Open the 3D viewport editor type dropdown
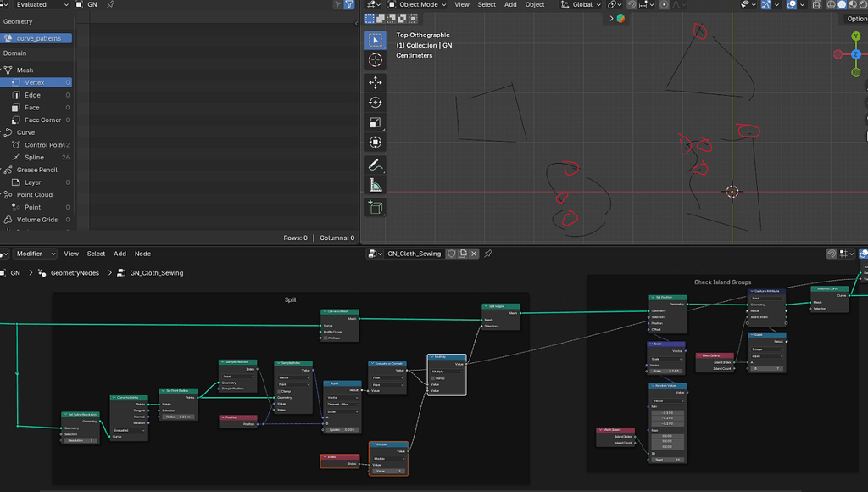 (373, 4)
